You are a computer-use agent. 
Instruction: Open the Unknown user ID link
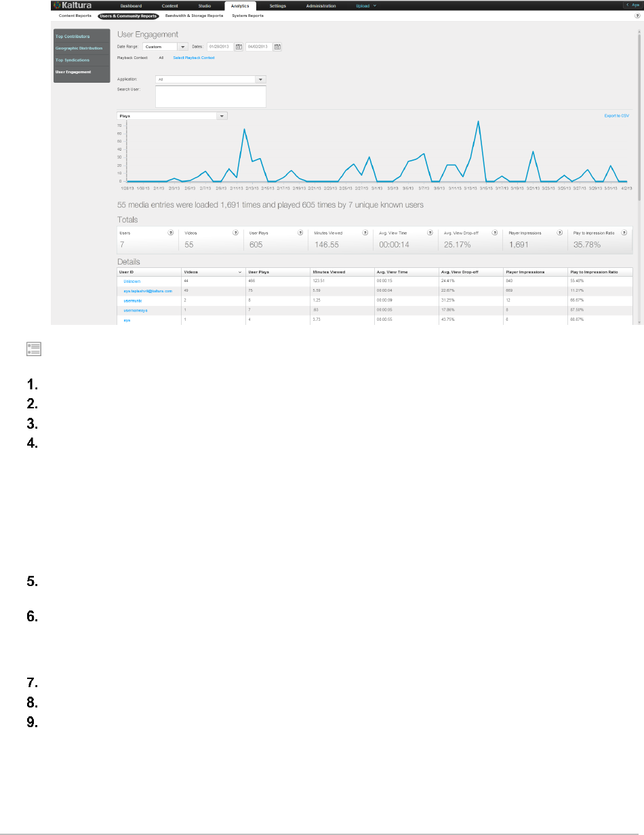pos(132,280)
